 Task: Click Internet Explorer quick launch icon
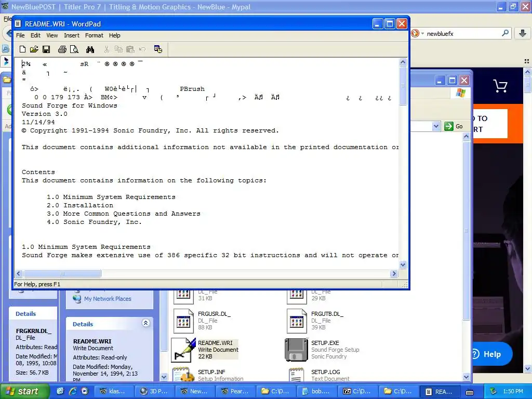coord(73,391)
